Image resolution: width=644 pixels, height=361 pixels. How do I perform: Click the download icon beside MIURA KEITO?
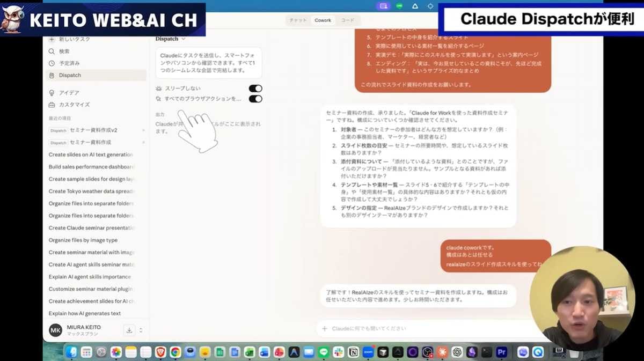pyautogui.click(x=129, y=330)
